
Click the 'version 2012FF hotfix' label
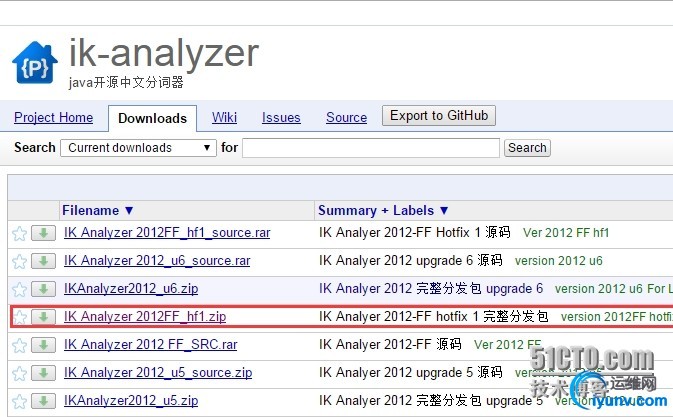pos(616,317)
